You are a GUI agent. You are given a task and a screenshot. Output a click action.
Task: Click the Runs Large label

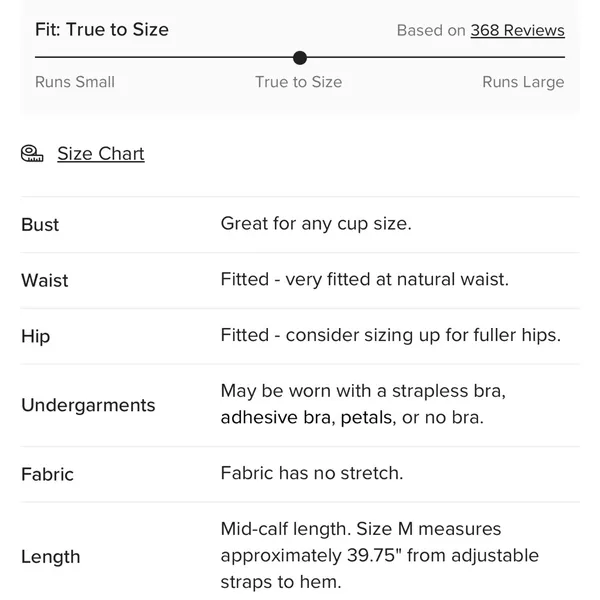tap(523, 82)
